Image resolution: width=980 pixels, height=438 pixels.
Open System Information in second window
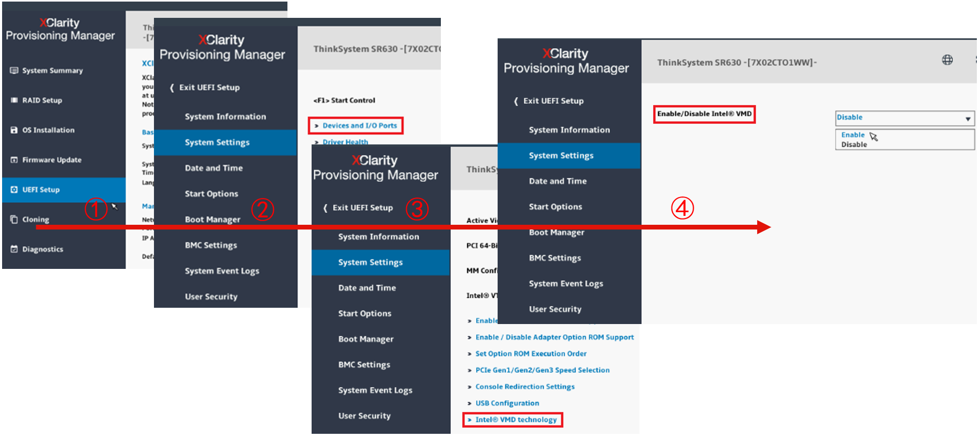point(226,117)
